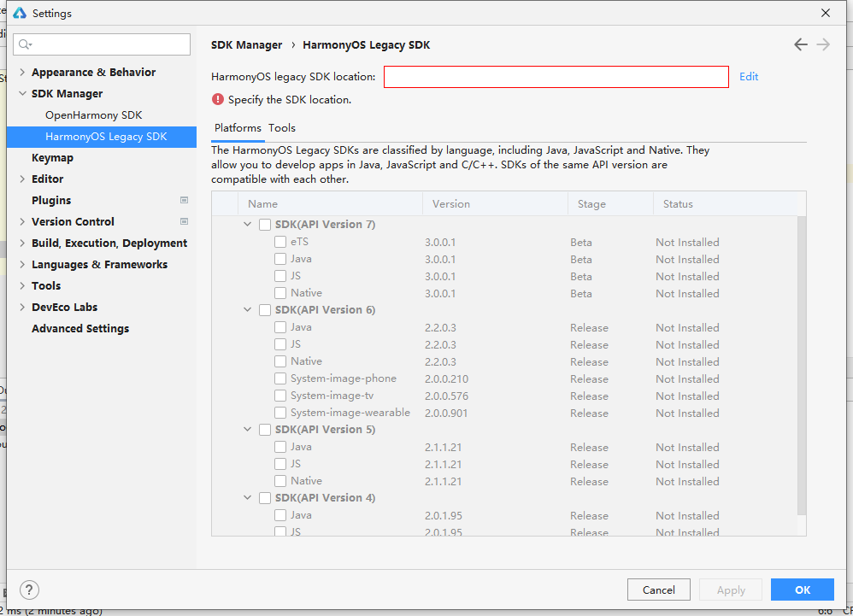Click version 2.0.0.901 cell

(446, 414)
